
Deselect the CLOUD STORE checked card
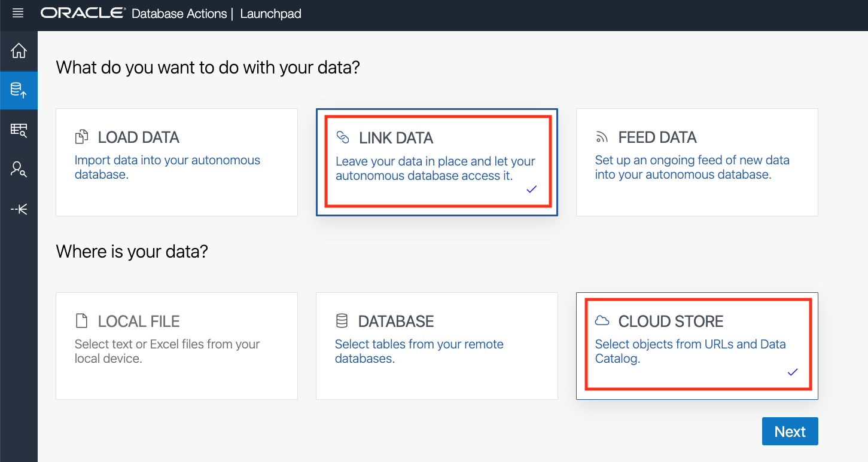(697, 345)
